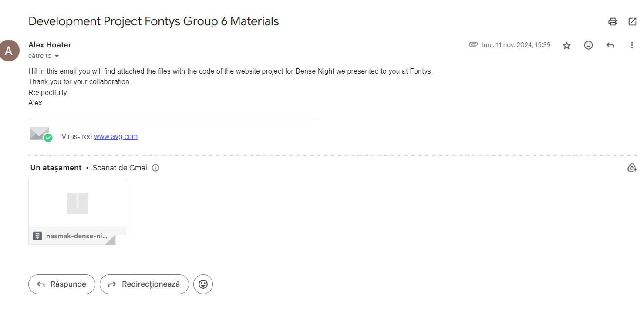The width and height of the screenshot is (644, 311).
Task: Click the Redirecționează button
Action: (144, 284)
